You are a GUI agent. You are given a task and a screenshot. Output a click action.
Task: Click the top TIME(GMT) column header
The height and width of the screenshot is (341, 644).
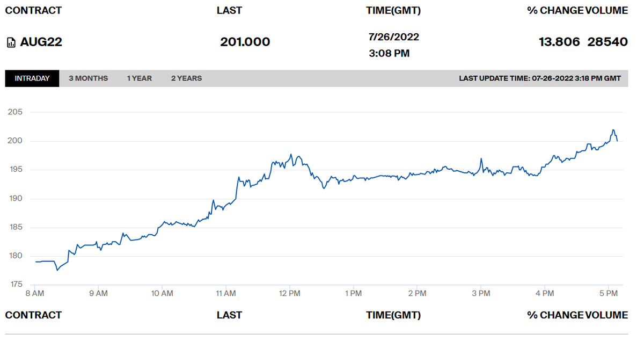(x=393, y=10)
